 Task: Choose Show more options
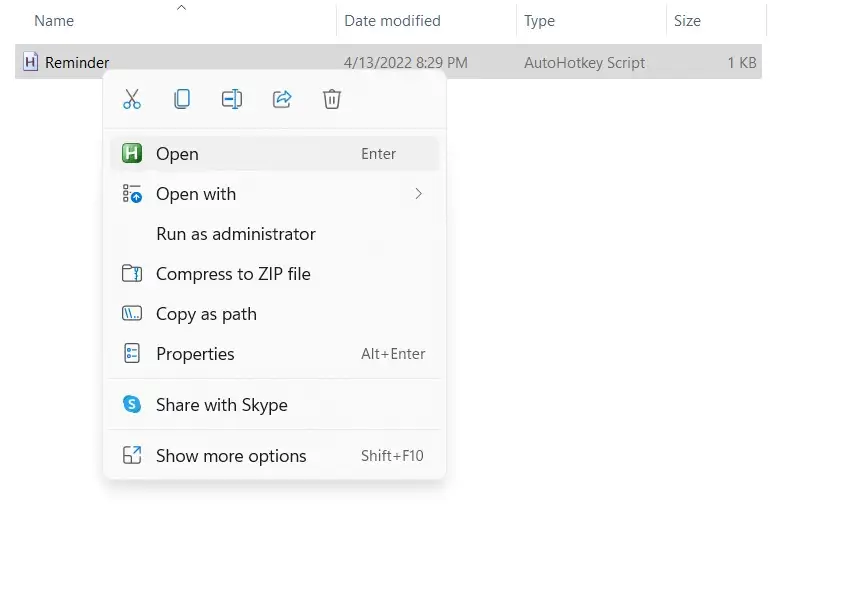coord(231,456)
